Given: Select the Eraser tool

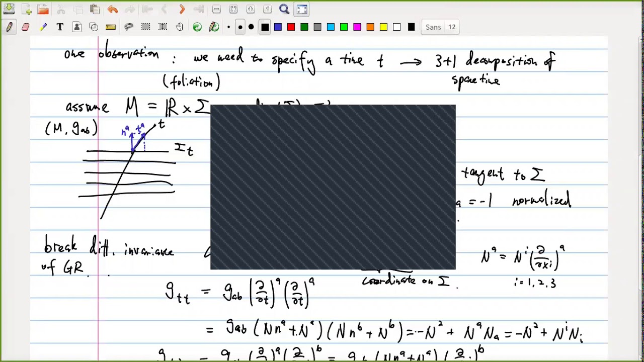Looking at the screenshot, I should [x=26, y=27].
